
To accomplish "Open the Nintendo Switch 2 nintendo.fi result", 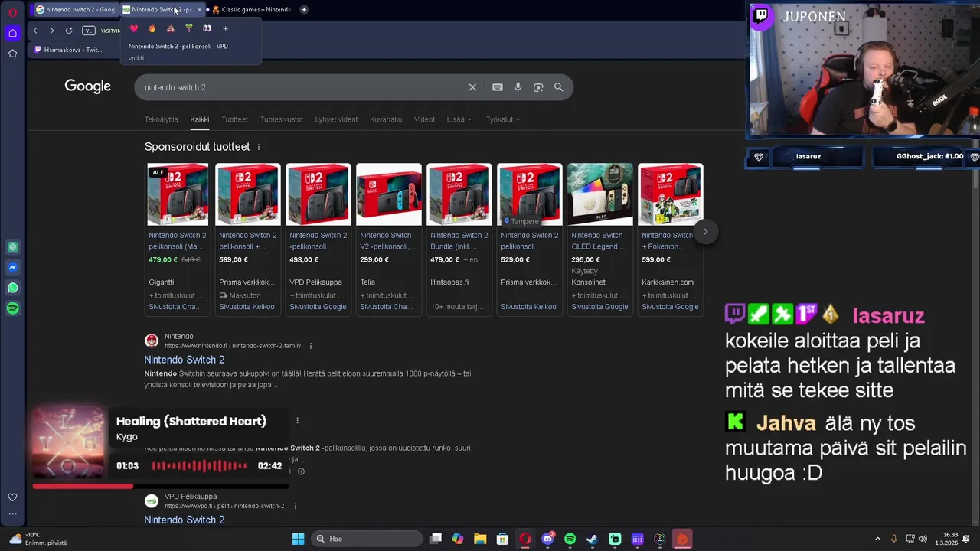I will pyautogui.click(x=185, y=360).
